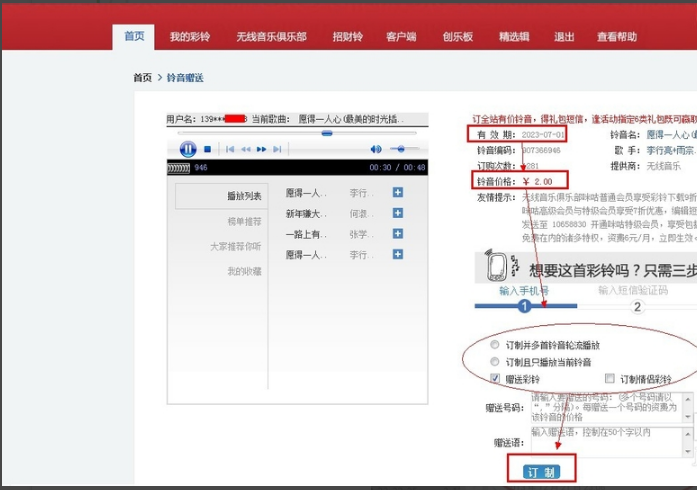Open 招财铃 menu item
The width and height of the screenshot is (697, 490).
tap(348, 36)
